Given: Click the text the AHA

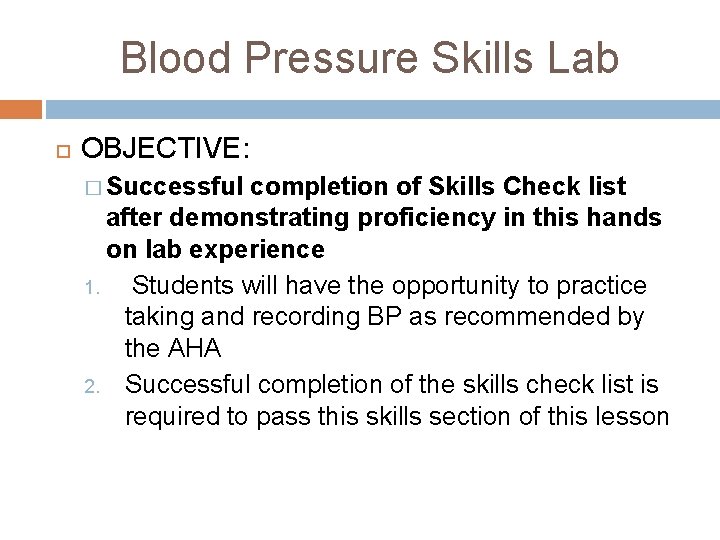Looking at the screenshot, I should click(x=172, y=351).
